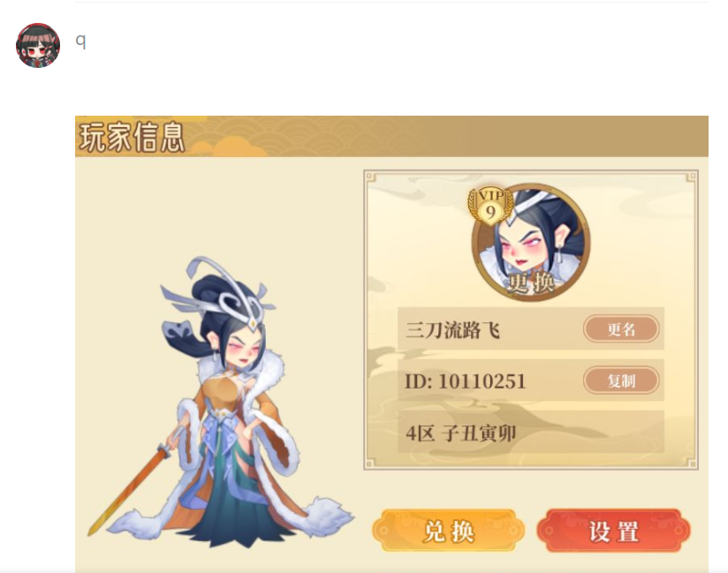The width and height of the screenshot is (728, 573).
Task: Click the info frame's bottom-left corner ornament
Action: [369, 463]
